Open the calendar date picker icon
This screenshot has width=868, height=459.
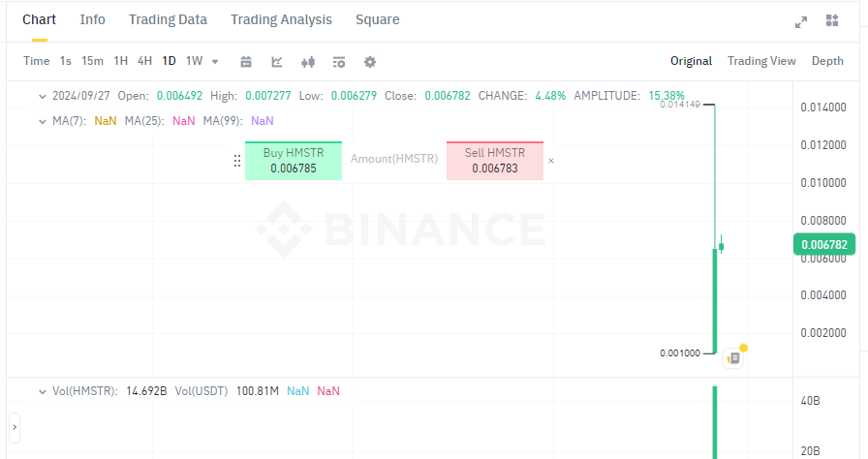point(246,61)
